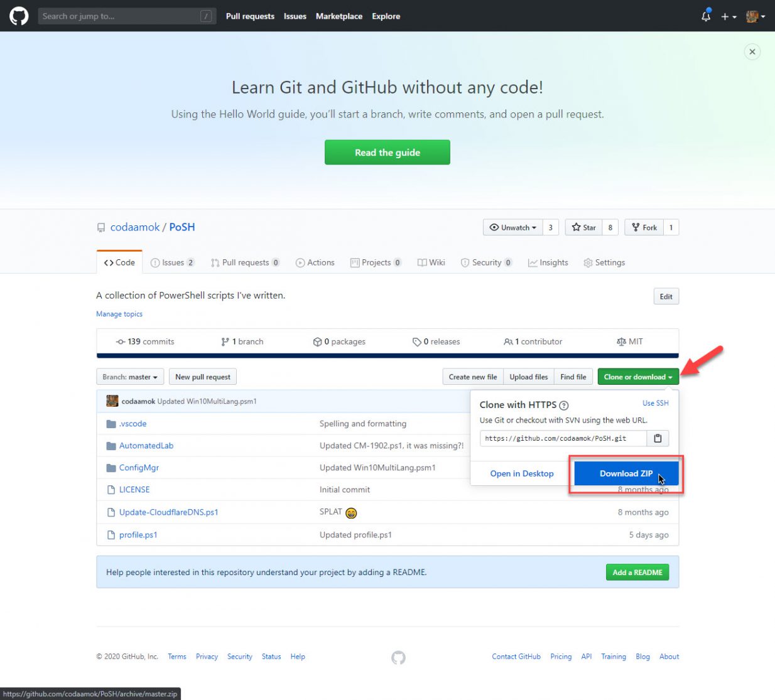Click the GitHub mark in the page footer

(398, 657)
